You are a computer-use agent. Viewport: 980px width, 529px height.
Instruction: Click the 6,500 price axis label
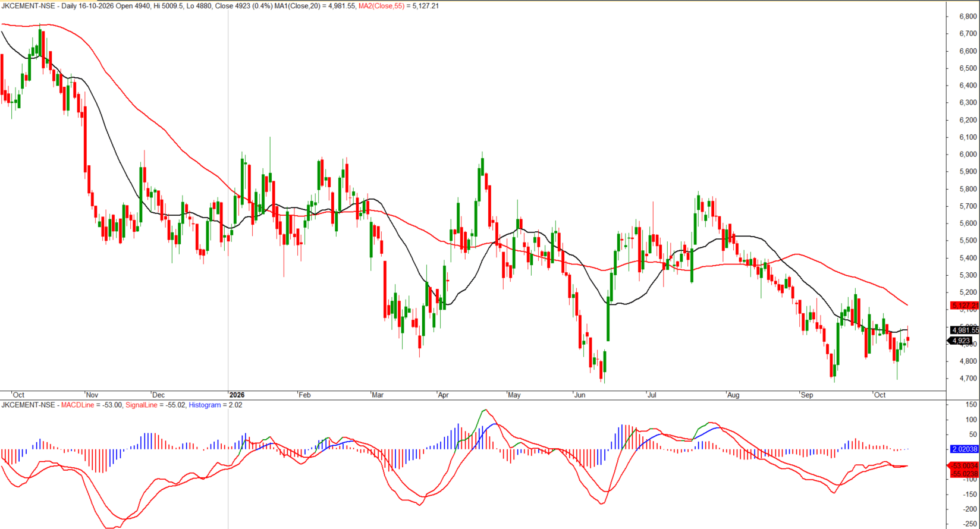[968, 68]
